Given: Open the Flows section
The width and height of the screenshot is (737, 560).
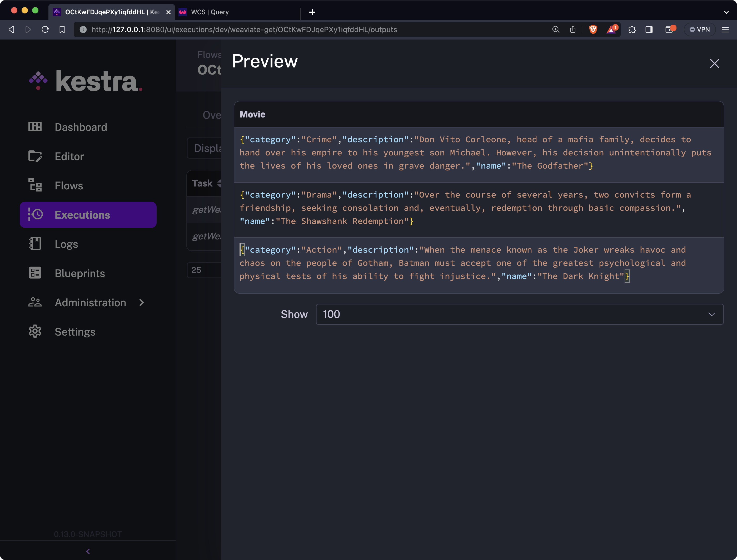Looking at the screenshot, I should point(68,186).
